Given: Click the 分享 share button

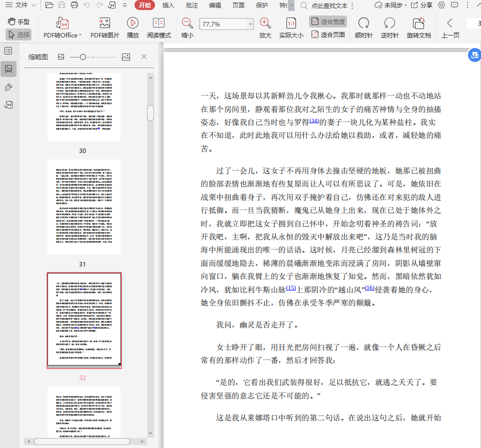Looking at the screenshot, I should (421, 5).
